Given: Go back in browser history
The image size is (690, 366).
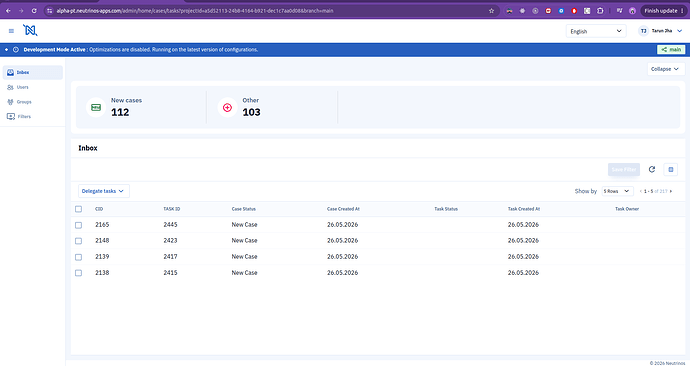Looking at the screenshot, I should (8, 11).
